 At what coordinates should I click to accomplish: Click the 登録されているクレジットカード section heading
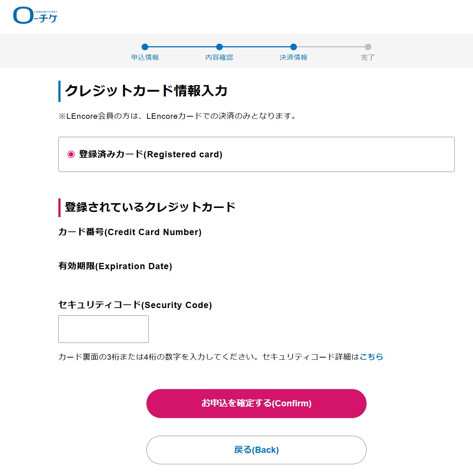(x=150, y=207)
